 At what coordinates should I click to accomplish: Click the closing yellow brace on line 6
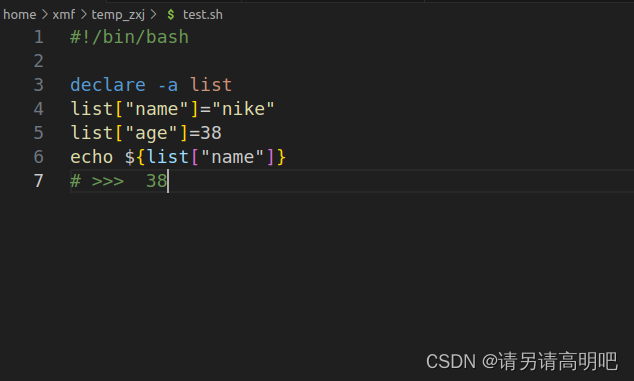(x=281, y=157)
